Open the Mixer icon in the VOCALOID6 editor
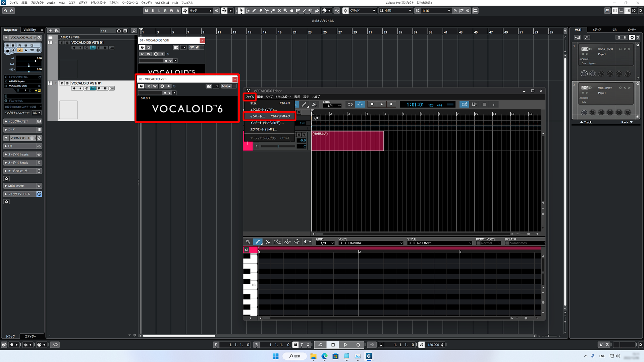The height and width of the screenshot is (362, 644). 474,104
